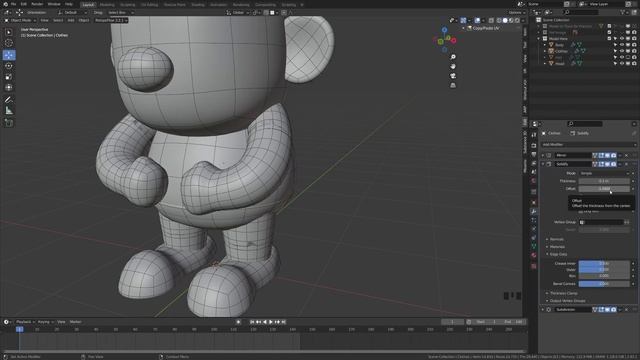The width and height of the screenshot is (640, 360).
Task: Select the Annotate tool
Action: pos(9,100)
